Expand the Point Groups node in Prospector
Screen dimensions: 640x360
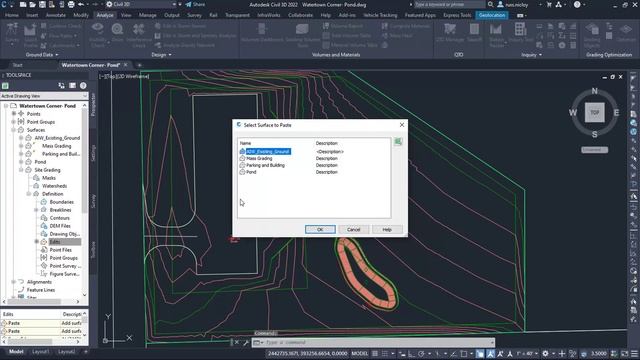13,122
